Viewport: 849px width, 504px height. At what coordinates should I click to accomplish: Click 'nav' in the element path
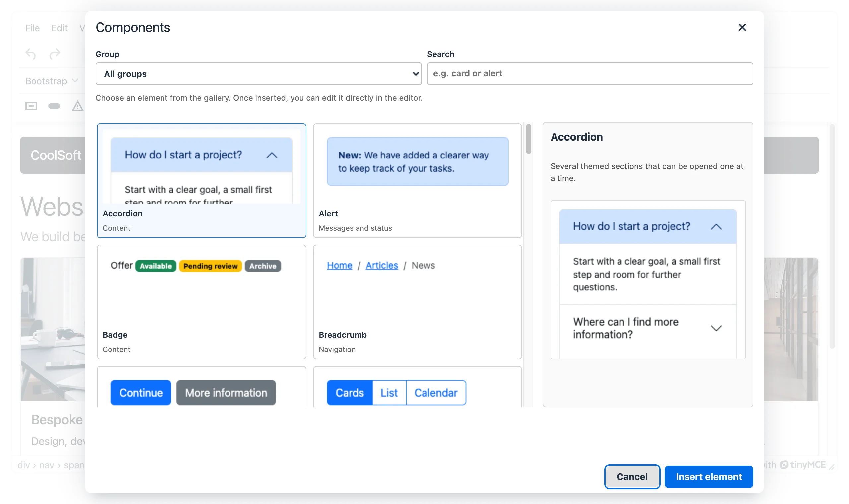pyautogui.click(x=47, y=465)
